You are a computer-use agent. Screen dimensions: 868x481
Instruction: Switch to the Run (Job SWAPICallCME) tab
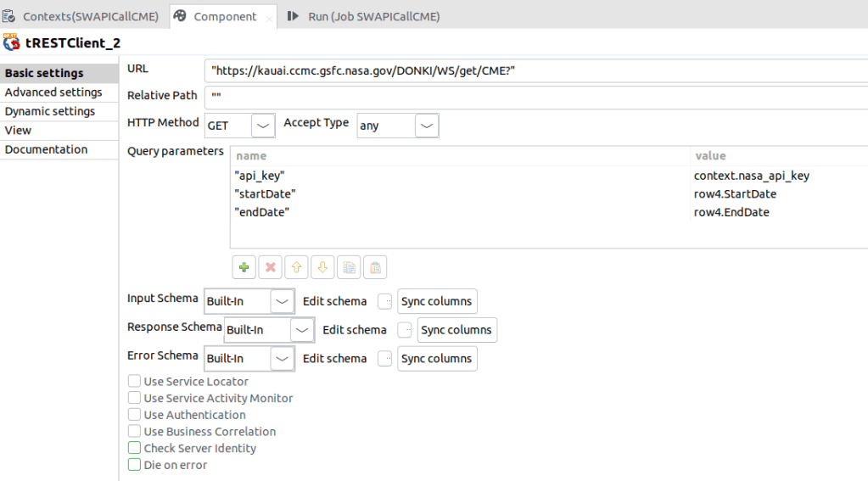[x=364, y=16]
